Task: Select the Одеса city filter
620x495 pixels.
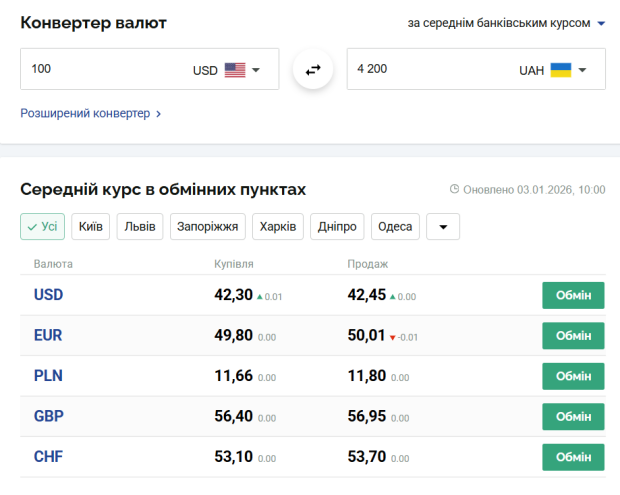Action: tap(395, 227)
